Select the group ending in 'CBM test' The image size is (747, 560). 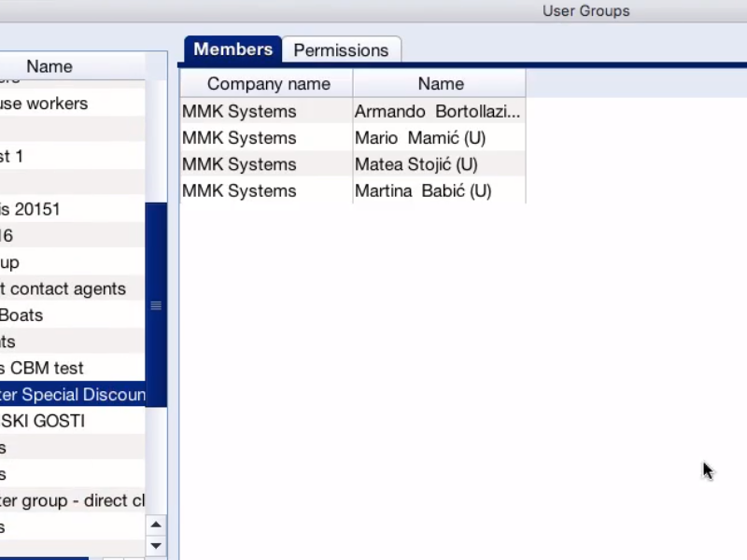pos(42,368)
